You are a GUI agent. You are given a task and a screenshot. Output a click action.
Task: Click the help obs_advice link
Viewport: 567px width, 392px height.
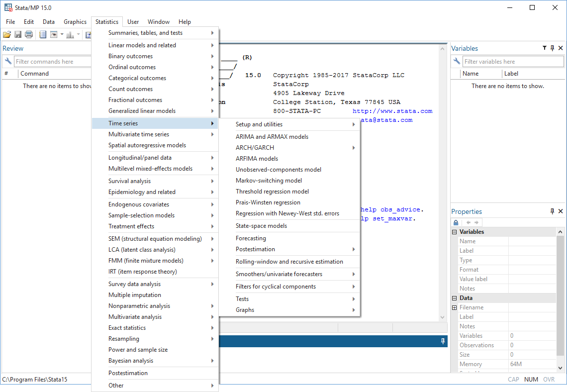[390, 209]
